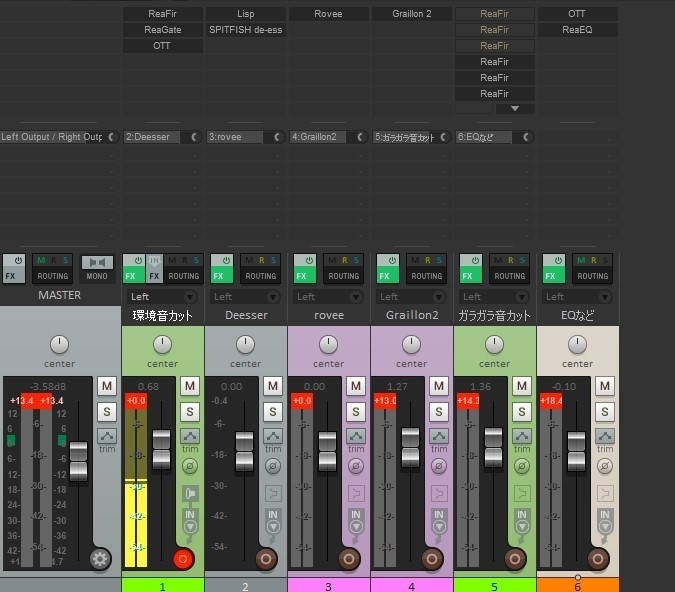Select the track number 3 label strip
This screenshot has width=675, height=592.
click(x=328, y=586)
